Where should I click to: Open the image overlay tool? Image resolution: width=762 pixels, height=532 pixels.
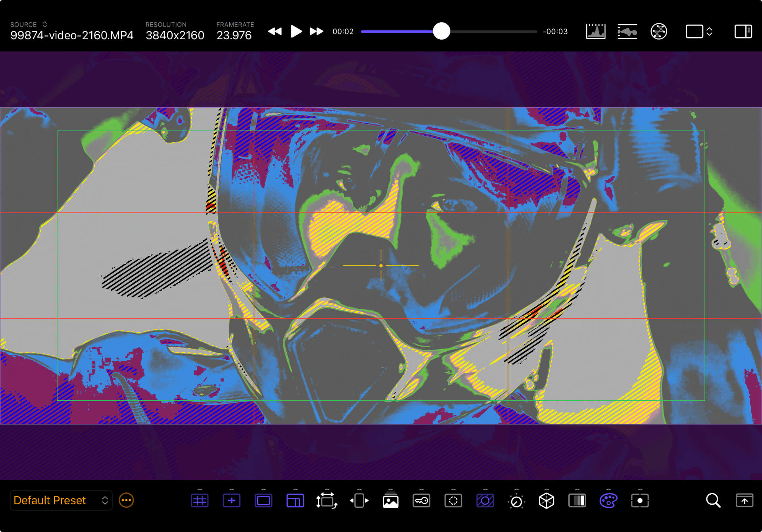tap(391, 501)
